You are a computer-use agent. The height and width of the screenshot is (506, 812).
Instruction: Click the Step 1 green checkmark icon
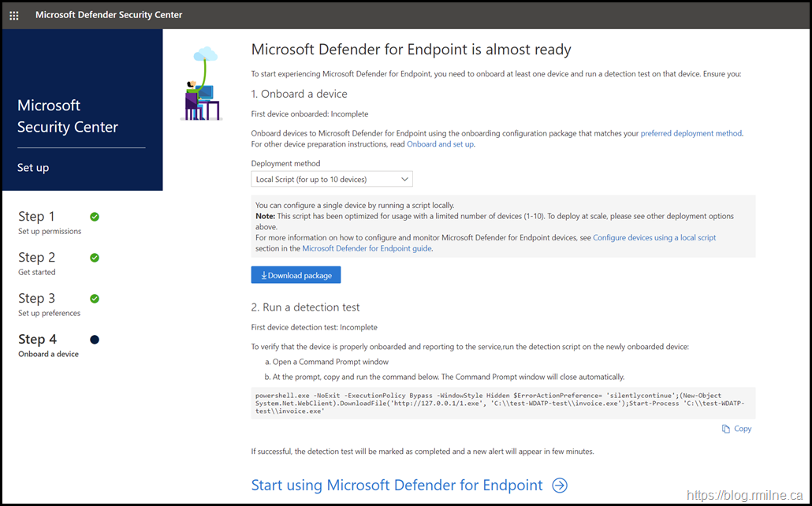click(x=95, y=217)
